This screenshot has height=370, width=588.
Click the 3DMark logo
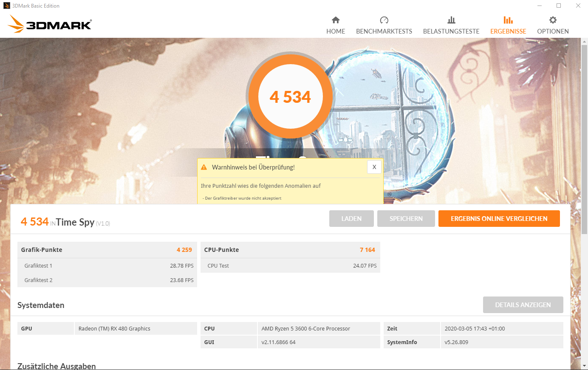50,24
